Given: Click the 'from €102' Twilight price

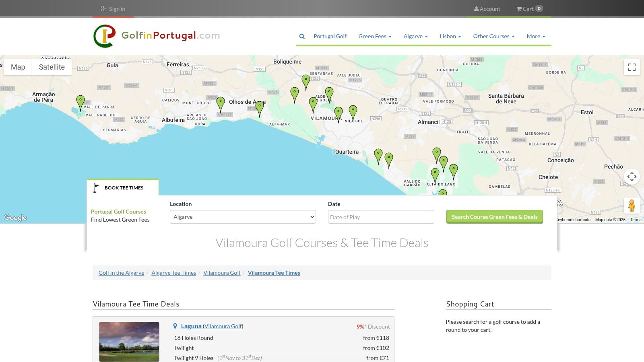Looking at the screenshot, I should point(376,348).
